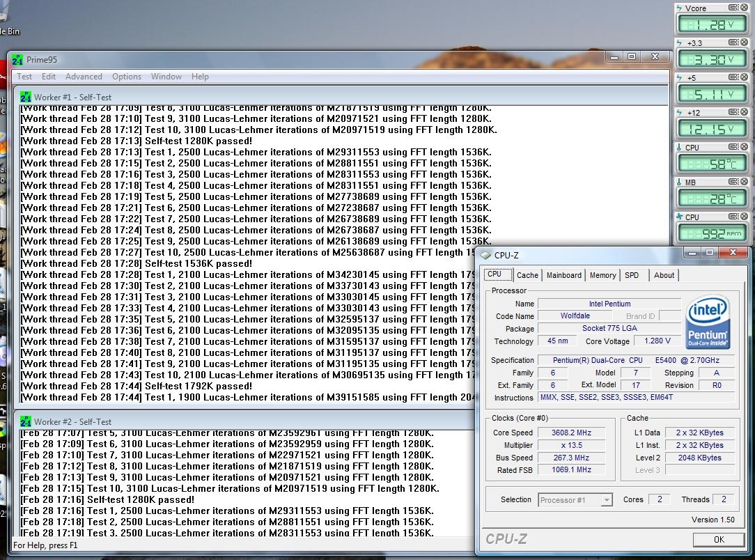The width and height of the screenshot is (755, 560).
Task: Click the circled X on the MB gadget
Action: point(744,182)
